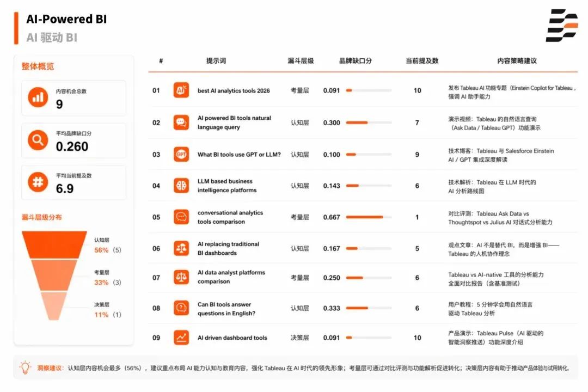
Task: Click the average mentions value 6.9
Action: [64, 188]
